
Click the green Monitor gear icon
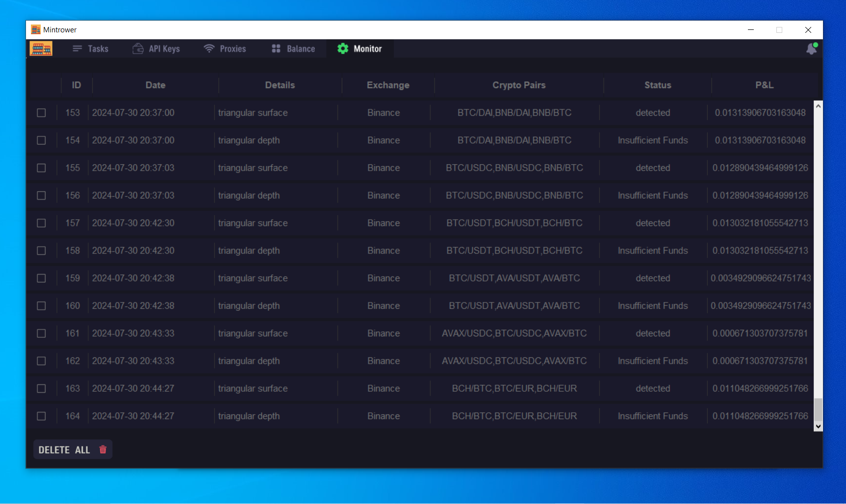[343, 49]
